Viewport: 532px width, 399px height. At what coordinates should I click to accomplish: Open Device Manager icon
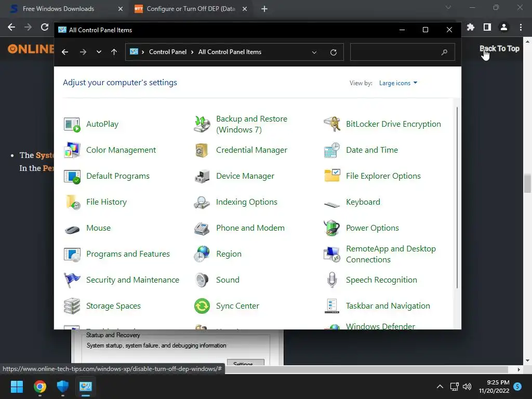click(x=202, y=177)
